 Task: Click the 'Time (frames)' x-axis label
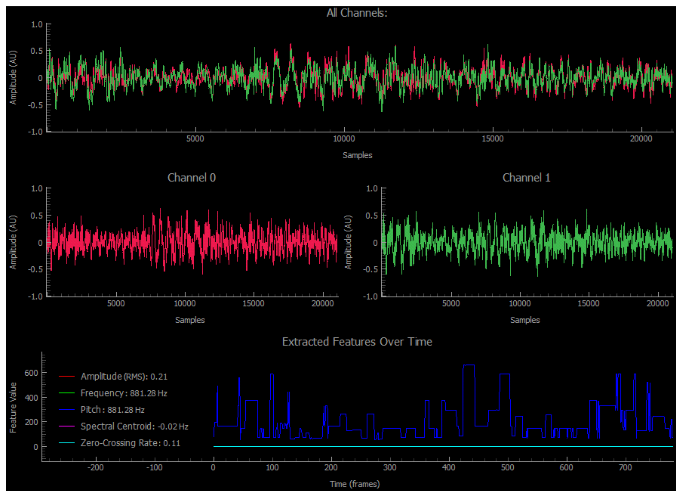pos(357,484)
